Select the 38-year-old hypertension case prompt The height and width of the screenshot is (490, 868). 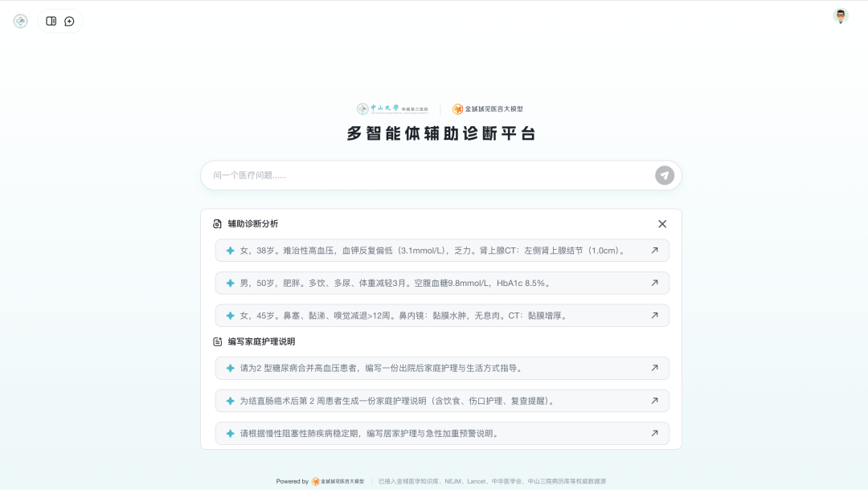tap(440, 250)
